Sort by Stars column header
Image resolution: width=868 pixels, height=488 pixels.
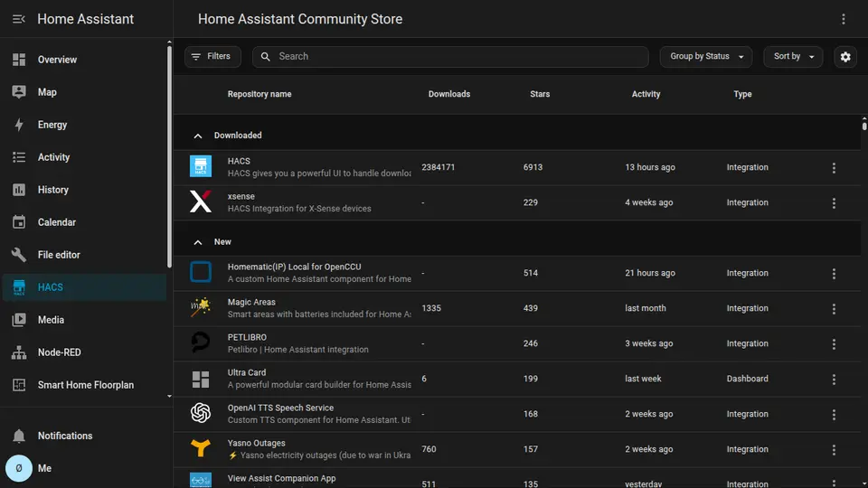(x=540, y=94)
